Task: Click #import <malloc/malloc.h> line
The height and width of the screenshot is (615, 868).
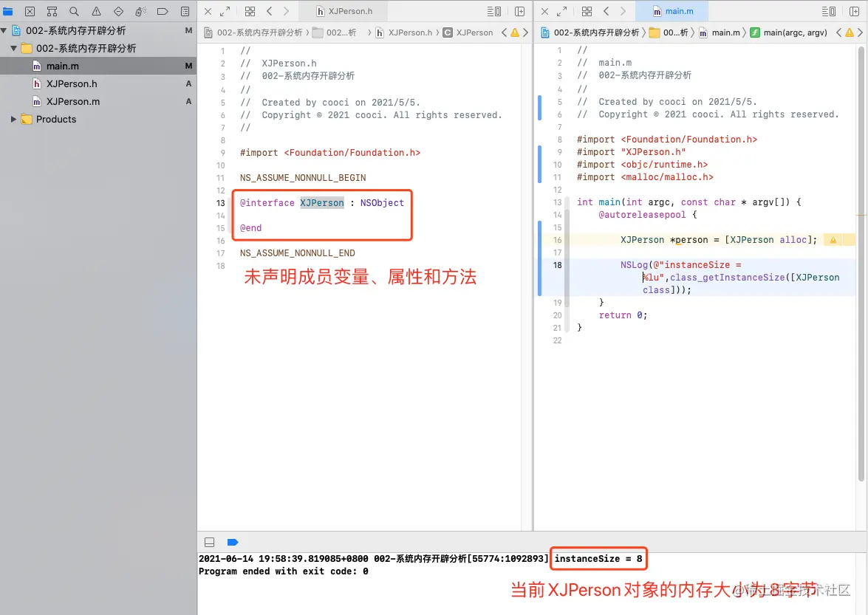Action: [x=645, y=177]
